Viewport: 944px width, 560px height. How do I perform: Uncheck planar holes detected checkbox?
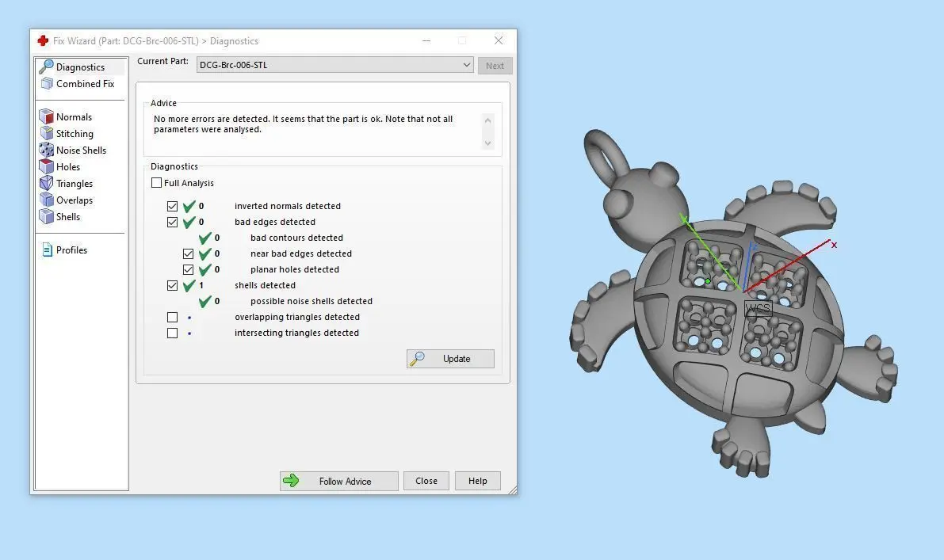pos(189,269)
